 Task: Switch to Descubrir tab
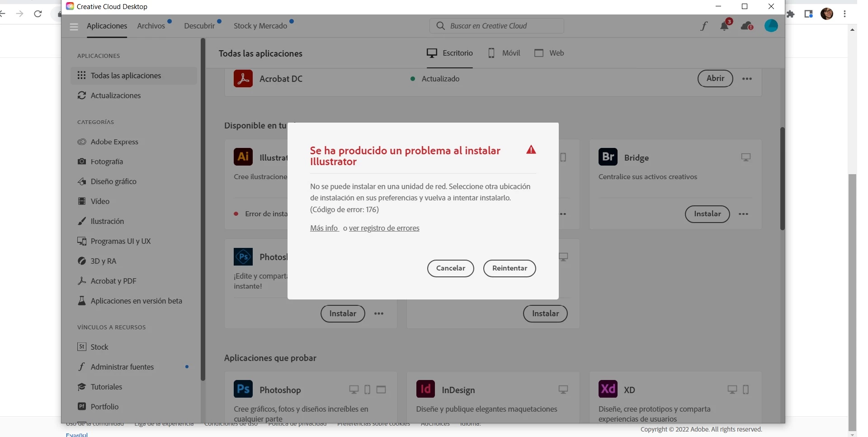coord(199,26)
